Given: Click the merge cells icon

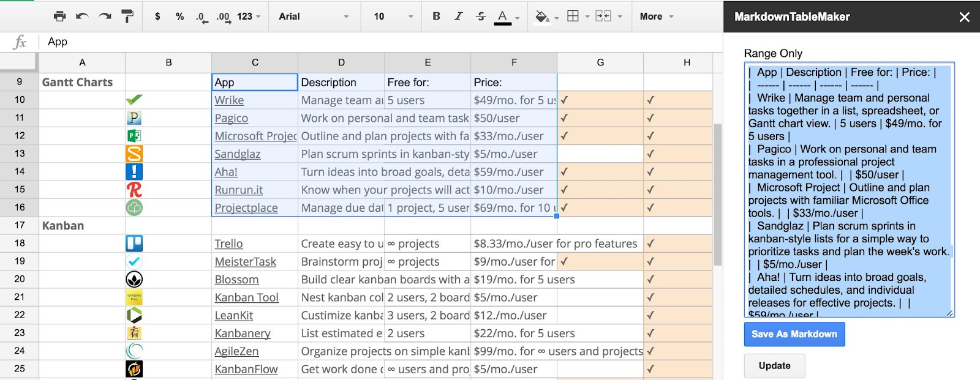Looking at the screenshot, I should [603, 17].
